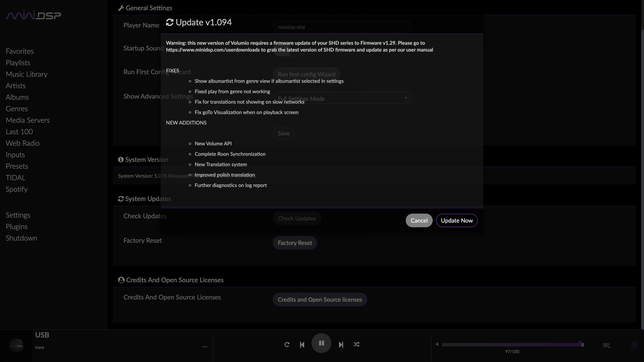Open the play queue icon
Image resolution: width=644 pixels, height=362 pixels.
click(x=606, y=345)
